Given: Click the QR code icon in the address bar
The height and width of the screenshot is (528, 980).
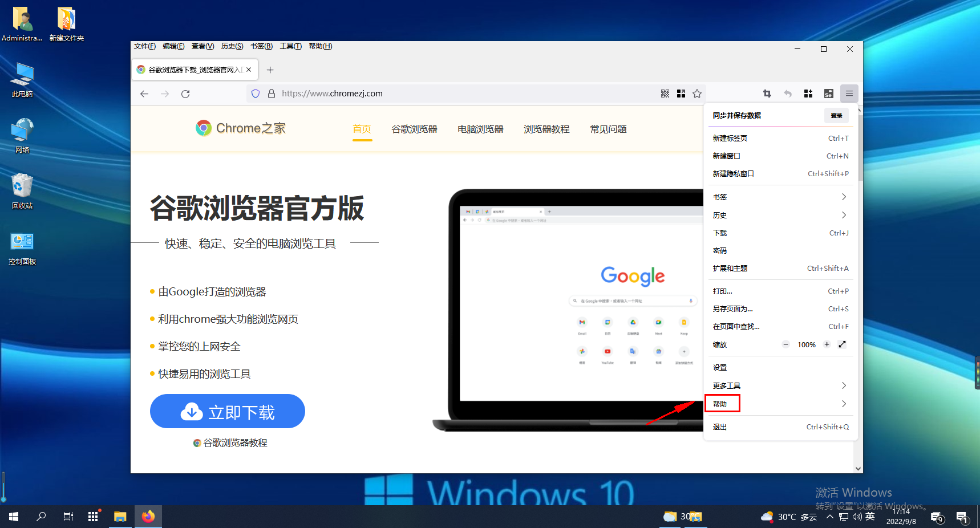Looking at the screenshot, I should click(x=665, y=94).
